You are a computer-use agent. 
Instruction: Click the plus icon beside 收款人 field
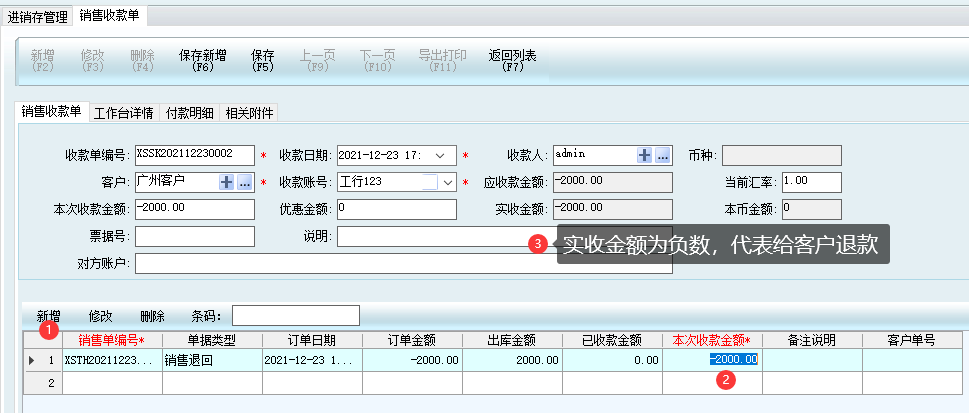coord(645,155)
